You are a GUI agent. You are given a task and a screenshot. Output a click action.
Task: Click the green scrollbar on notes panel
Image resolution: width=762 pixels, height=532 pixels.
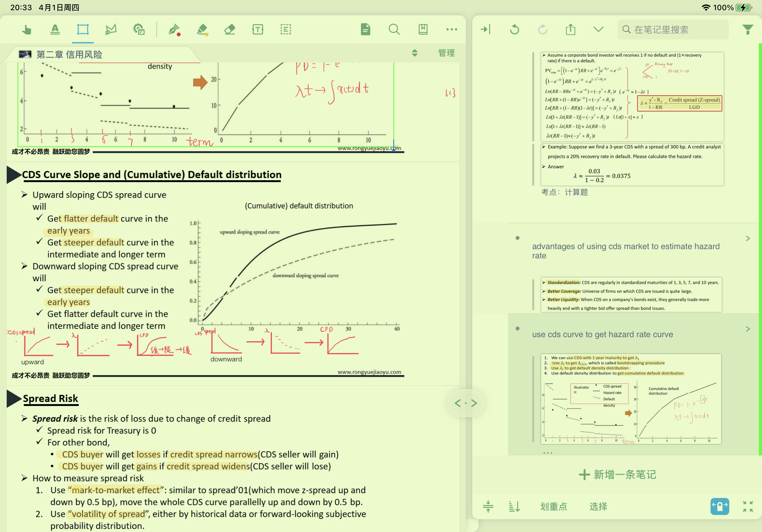click(x=760, y=249)
